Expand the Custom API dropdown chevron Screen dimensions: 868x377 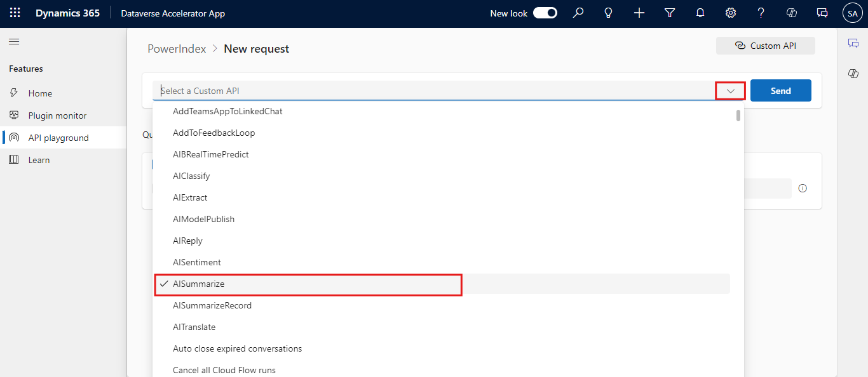[x=731, y=91]
